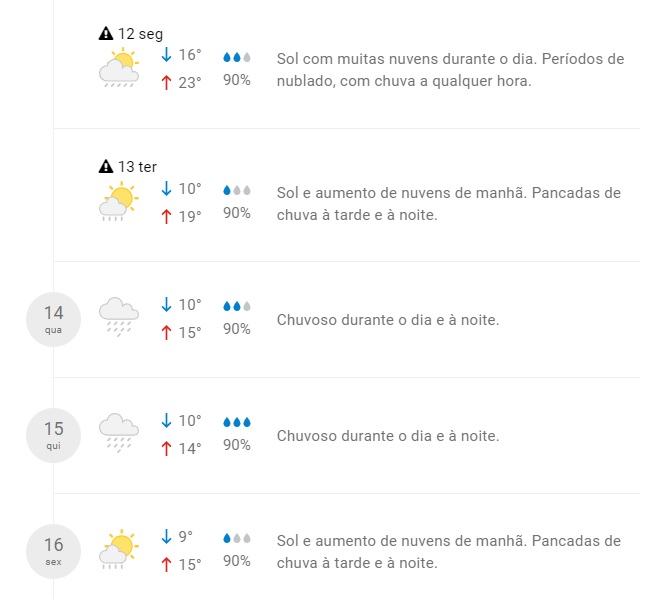Screen dimensions: 664x599
Task: Select the 16 sex day circle
Action: point(53,551)
